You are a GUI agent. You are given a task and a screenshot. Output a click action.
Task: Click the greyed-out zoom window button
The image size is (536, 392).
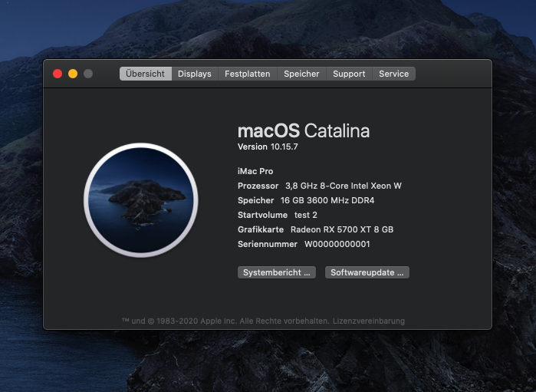coord(88,74)
